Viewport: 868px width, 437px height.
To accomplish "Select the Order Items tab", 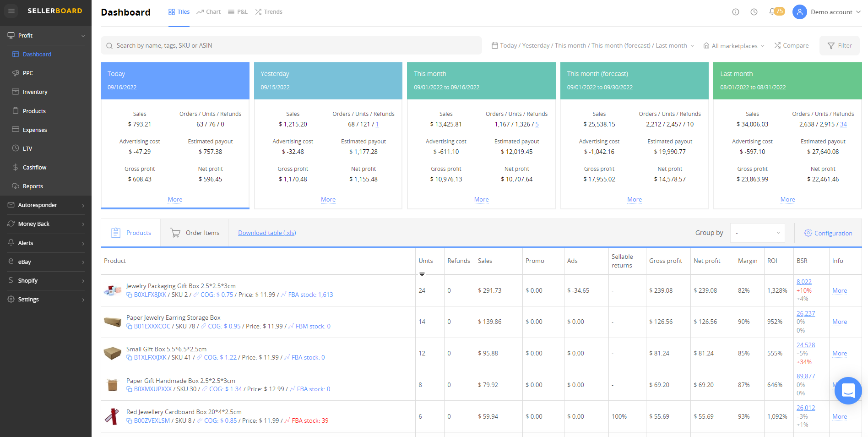I will point(195,233).
